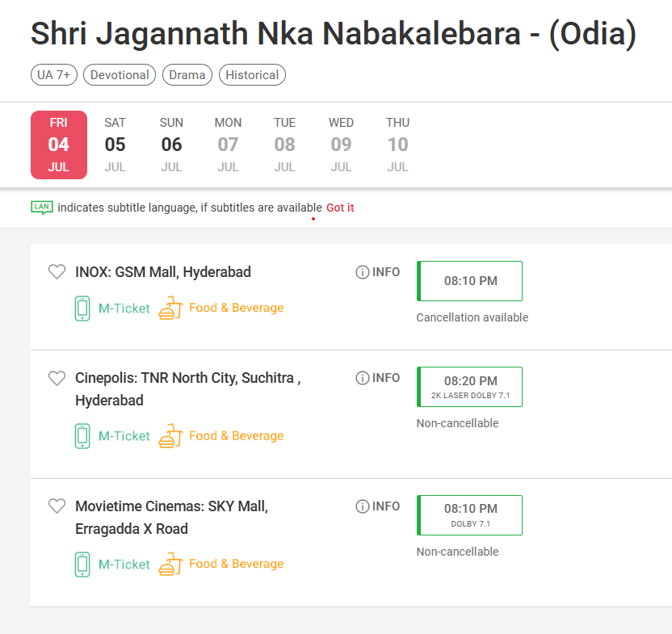672x634 pixels.
Task: Select SAT 05 JUL date tab
Action: (115, 145)
